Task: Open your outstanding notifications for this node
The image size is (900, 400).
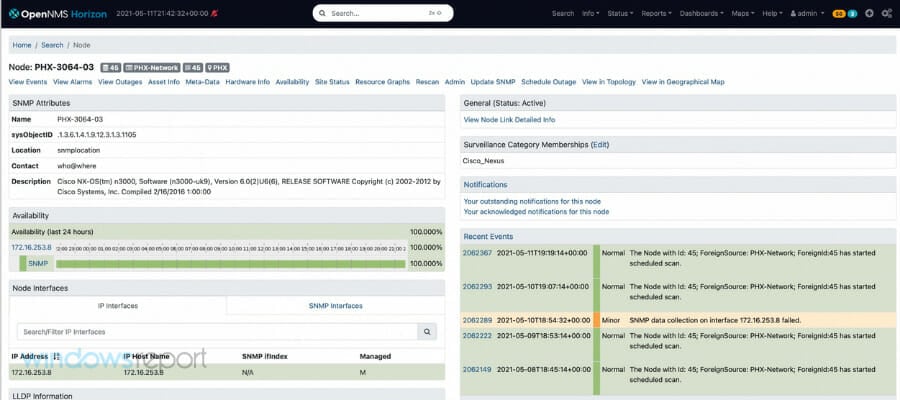Action: coord(532,201)
